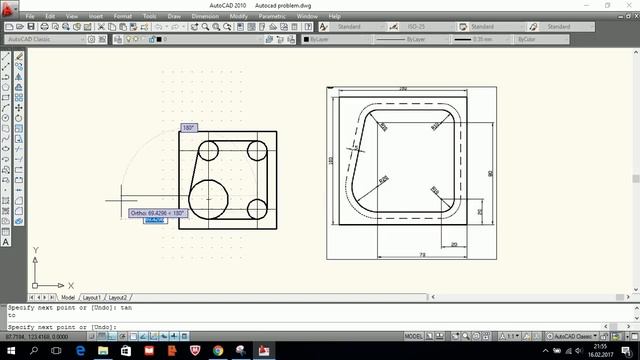Select the Rotate modify tool
640x360 pixels.
(x=19, y=118)
